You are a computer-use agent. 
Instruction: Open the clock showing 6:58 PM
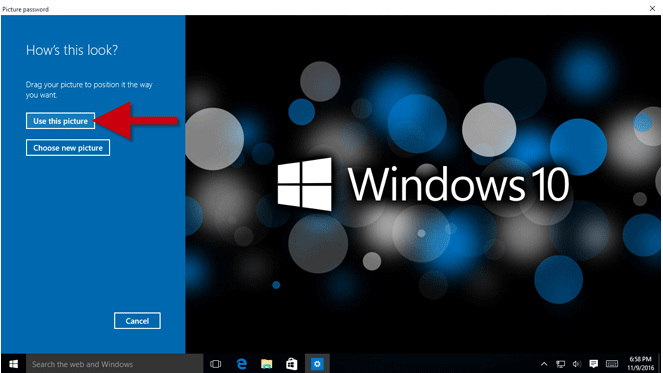click(640, 364)
